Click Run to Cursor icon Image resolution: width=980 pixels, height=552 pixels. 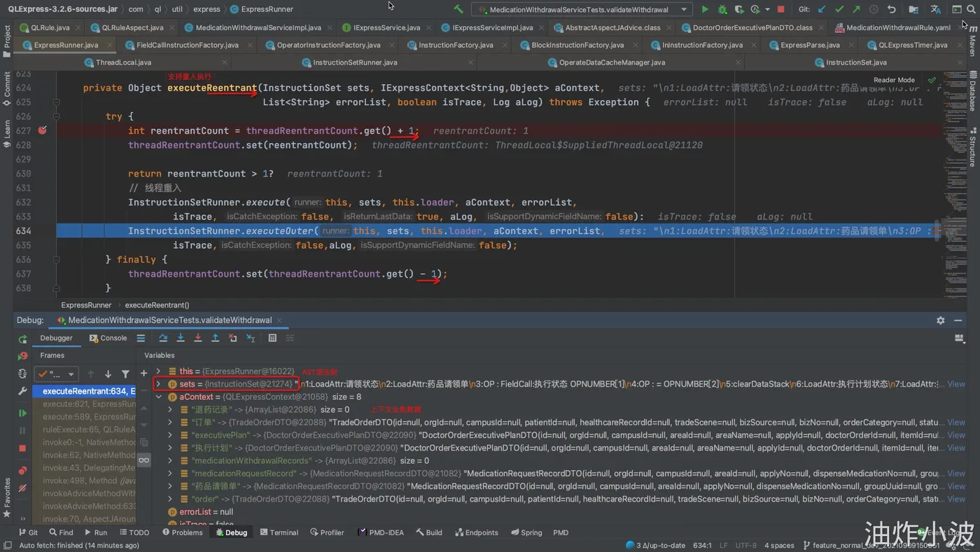[x=251, y=338]
